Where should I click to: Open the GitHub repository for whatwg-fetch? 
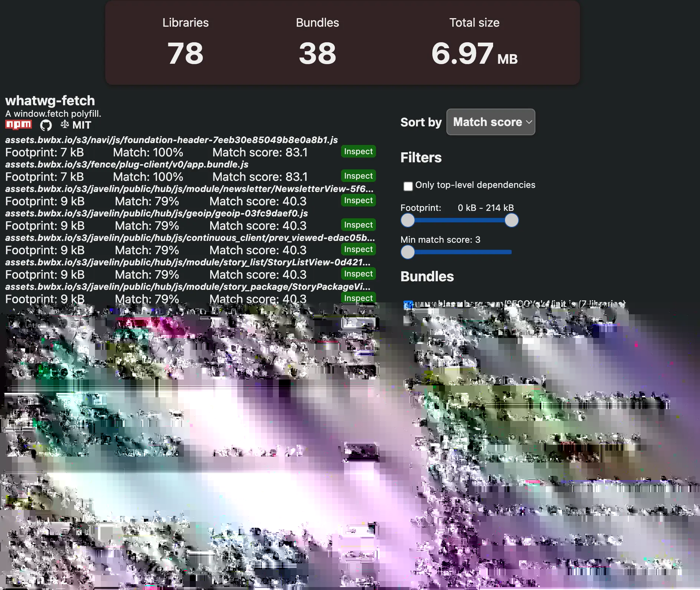pos(46,125)
